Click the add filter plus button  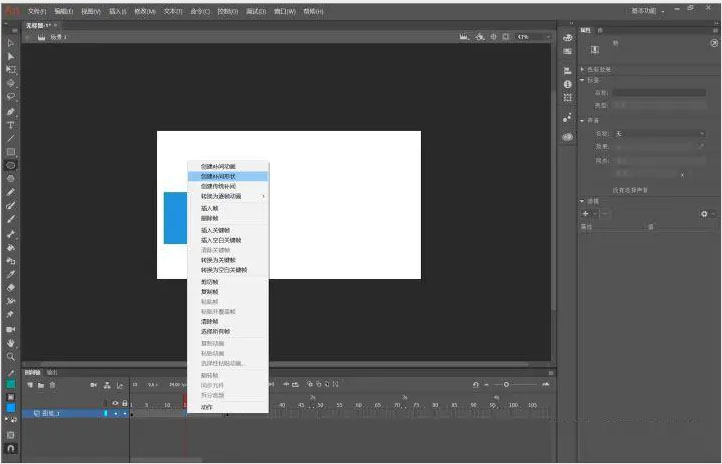(585, 214)
